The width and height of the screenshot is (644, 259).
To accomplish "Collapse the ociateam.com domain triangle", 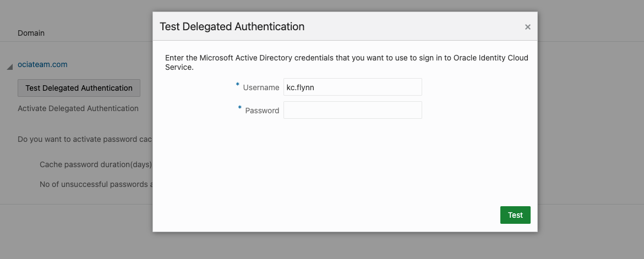I will tap(10, 67).
